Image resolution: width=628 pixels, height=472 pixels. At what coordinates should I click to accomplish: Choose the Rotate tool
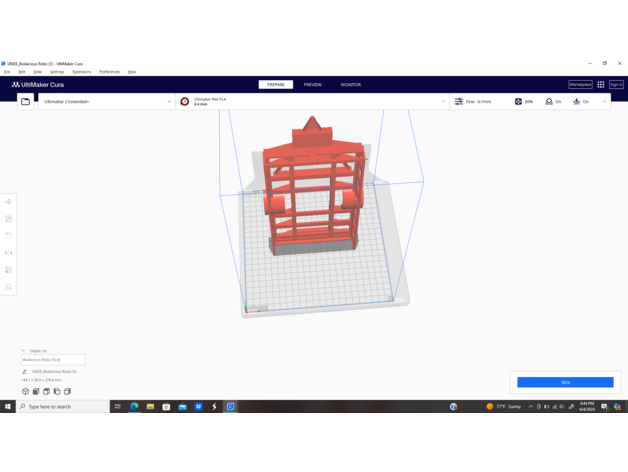(x=9, y=236)
